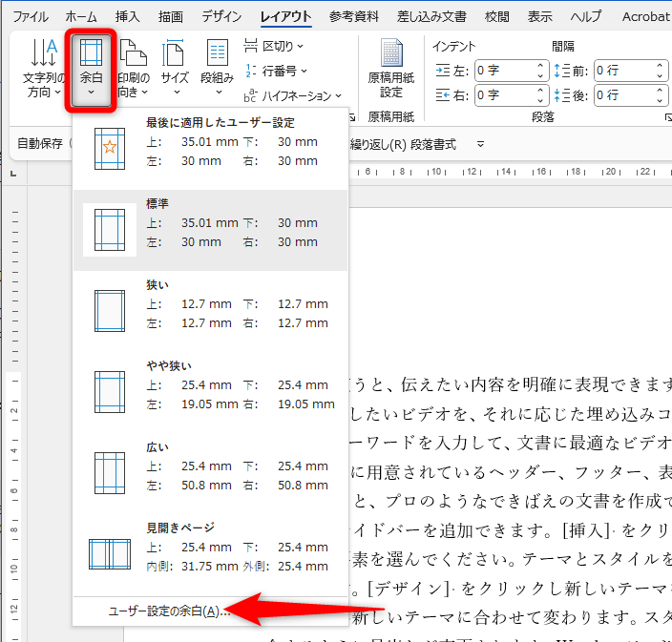Open quick access toolbar customize dropdown

480,145
